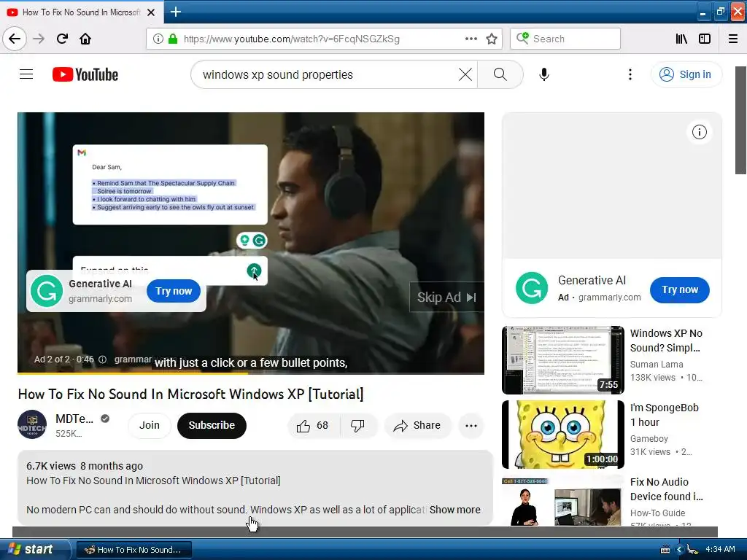
Task: Click the Join channel button
Action: pos(149,425)
